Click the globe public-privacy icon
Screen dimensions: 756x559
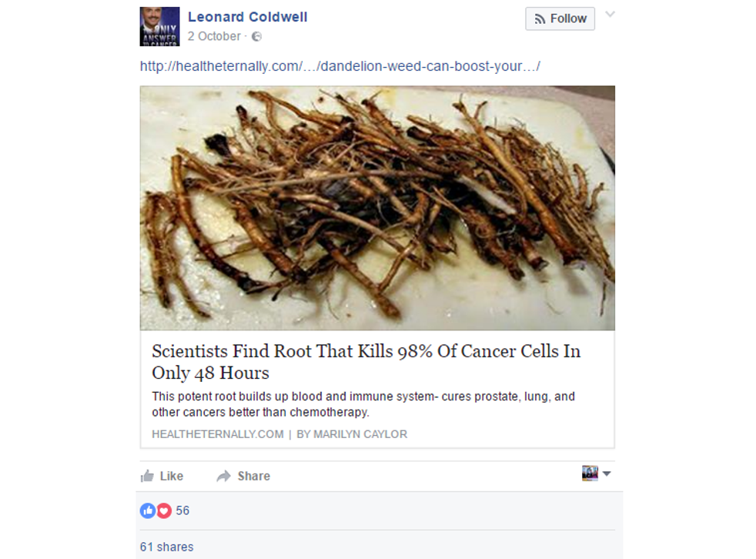(256, 36)
